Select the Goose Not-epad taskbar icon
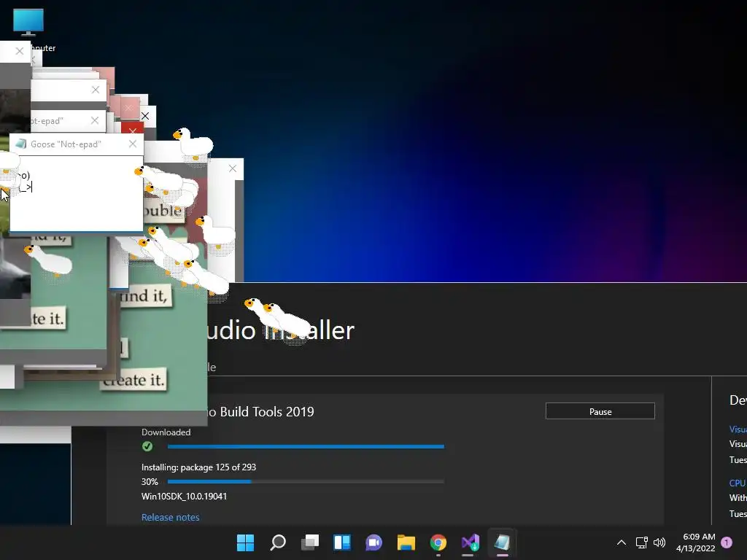The height and width of the screenshot is (560, 747). click(x=502, y=542)
